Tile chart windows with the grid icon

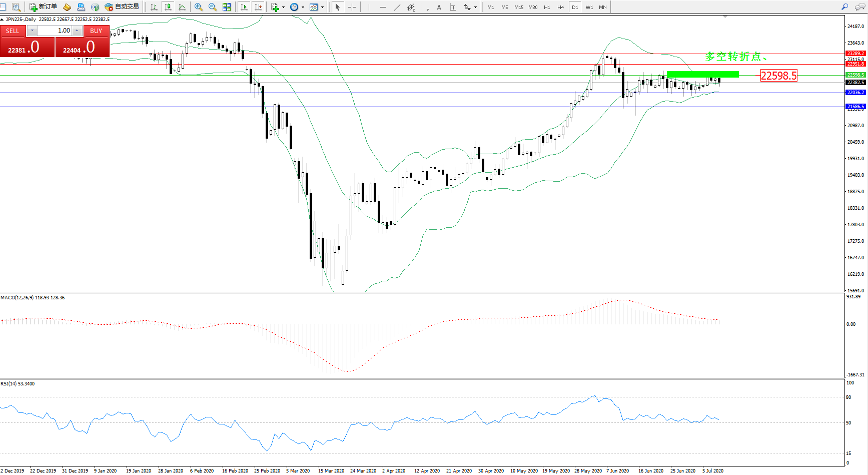(227, 7)
